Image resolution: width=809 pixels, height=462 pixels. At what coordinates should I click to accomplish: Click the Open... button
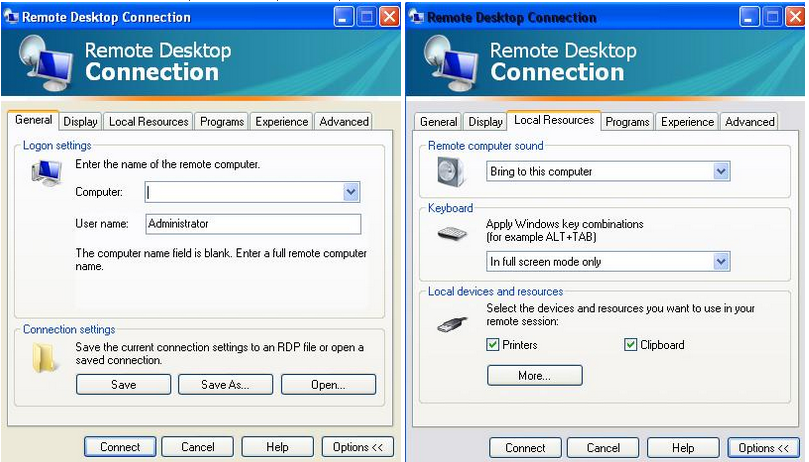coord(329,385)
